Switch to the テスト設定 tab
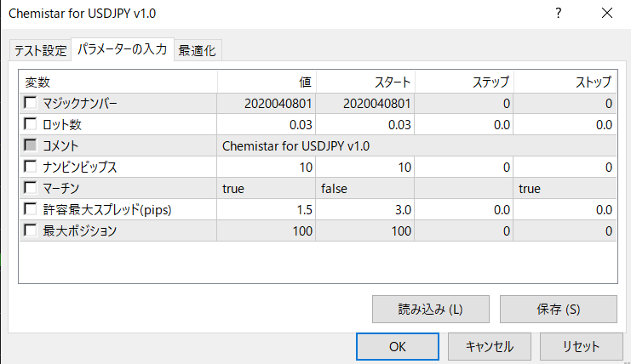The height and width of the screenshot is (364, 631). (40, 50)
